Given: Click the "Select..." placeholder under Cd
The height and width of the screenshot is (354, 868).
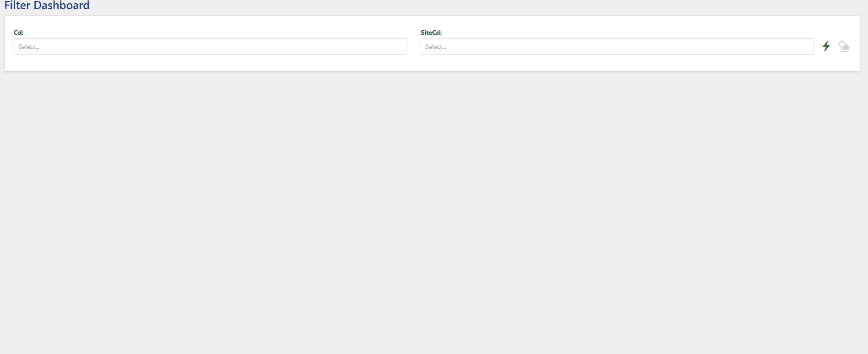Looking at the screenshot, I should click(29, 47).
